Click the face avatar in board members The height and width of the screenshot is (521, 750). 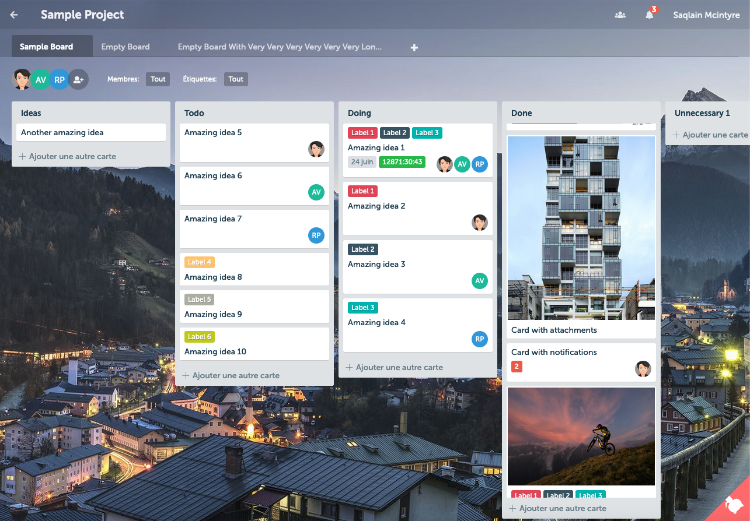pos(22,79)
